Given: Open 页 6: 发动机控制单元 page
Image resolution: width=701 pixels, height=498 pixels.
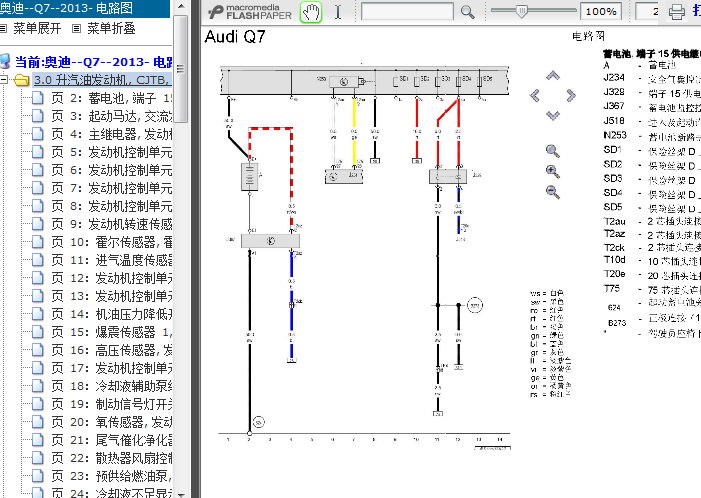Looking at the screenshot, I should pyautogui.click(x=112, y=170).
